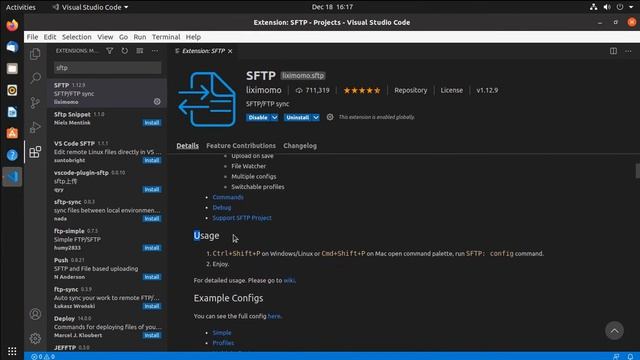Install the VS Code SFTP extension
Screen dimensions: 640x360
click(x=152, y=160)
